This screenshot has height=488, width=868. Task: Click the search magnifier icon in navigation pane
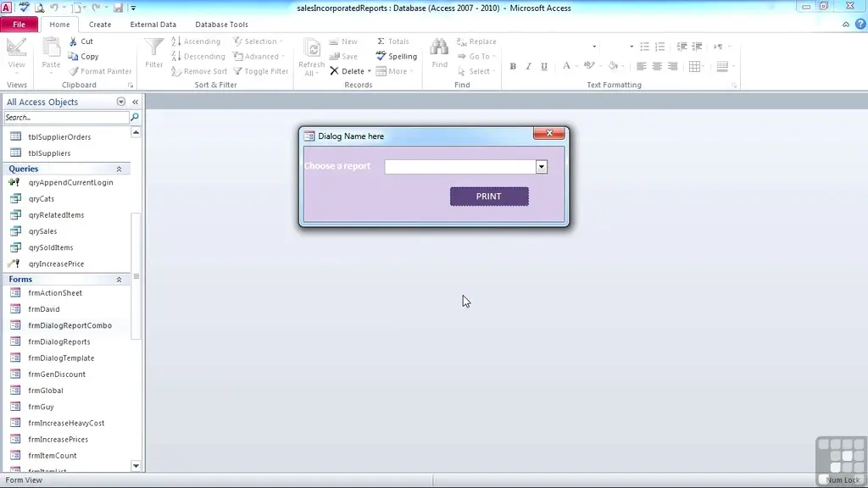135,117
